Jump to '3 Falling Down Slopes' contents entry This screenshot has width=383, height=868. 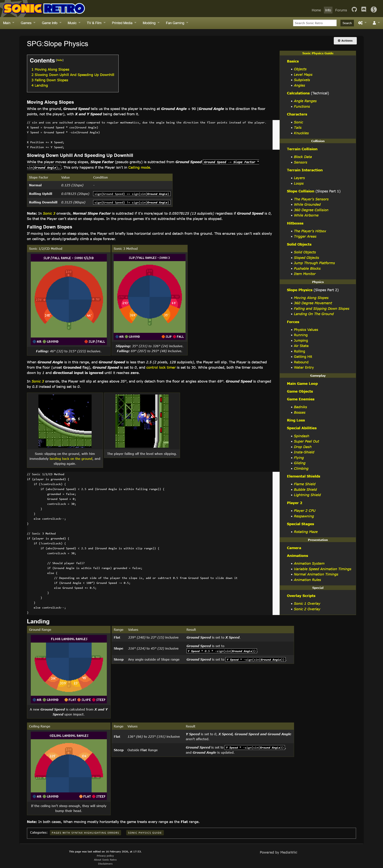[49, 80]
